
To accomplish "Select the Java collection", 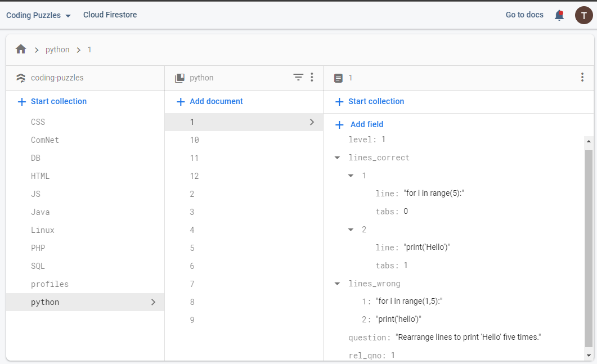I will 41,212.
